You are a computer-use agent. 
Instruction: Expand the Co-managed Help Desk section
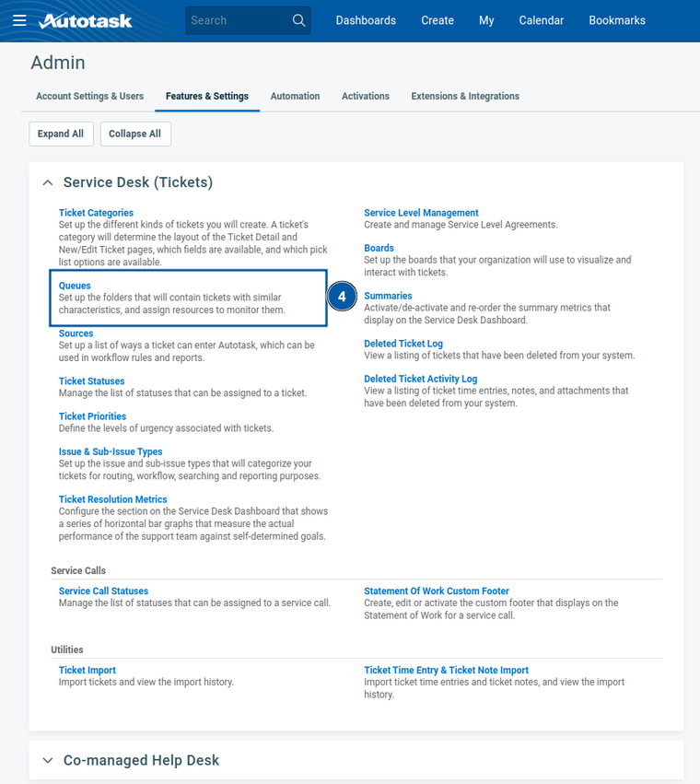(x=48, y=760)
